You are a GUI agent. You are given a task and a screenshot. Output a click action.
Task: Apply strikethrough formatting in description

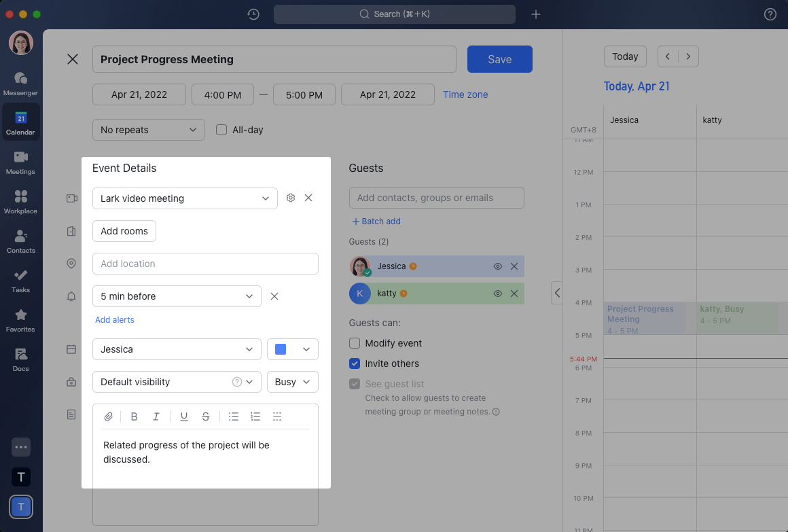(x=206, y=416)
